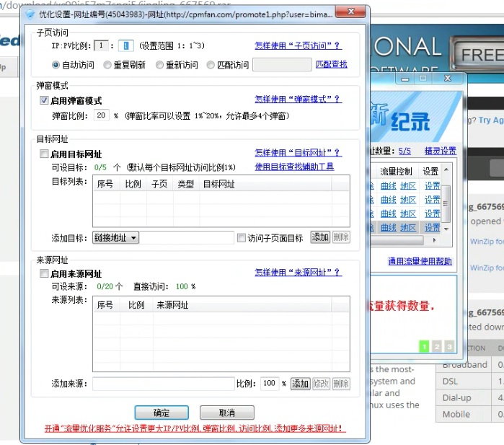
Task: Open 怎样使用“弹窗模式” help link
Action: 298,99
